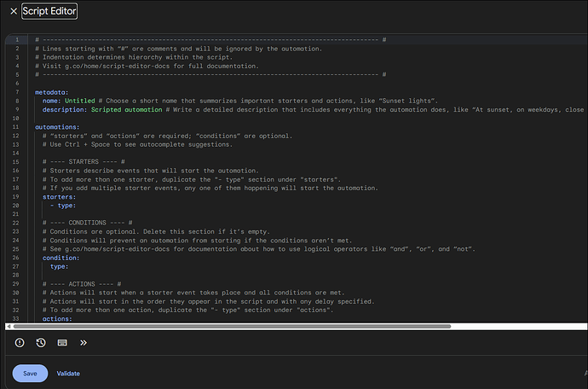This screenshot has height=389, width=588.
Task: Click the starters: key on line 19
Action: coord(59,196)
